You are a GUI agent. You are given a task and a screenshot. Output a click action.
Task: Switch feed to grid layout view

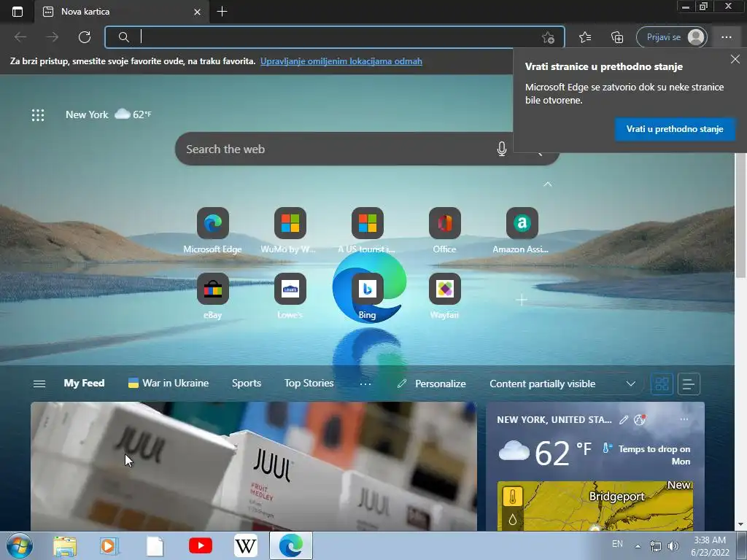pos(662,384)
